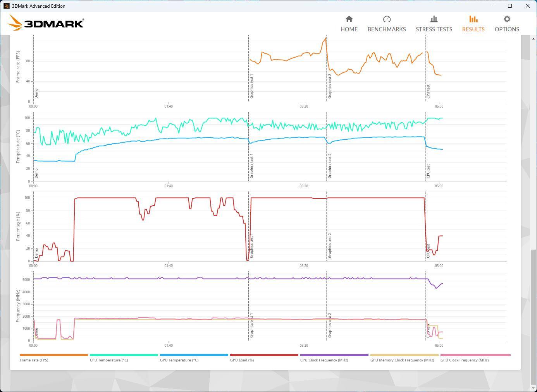Click the 3DMark title bar app icon

[x=6, y=6]
